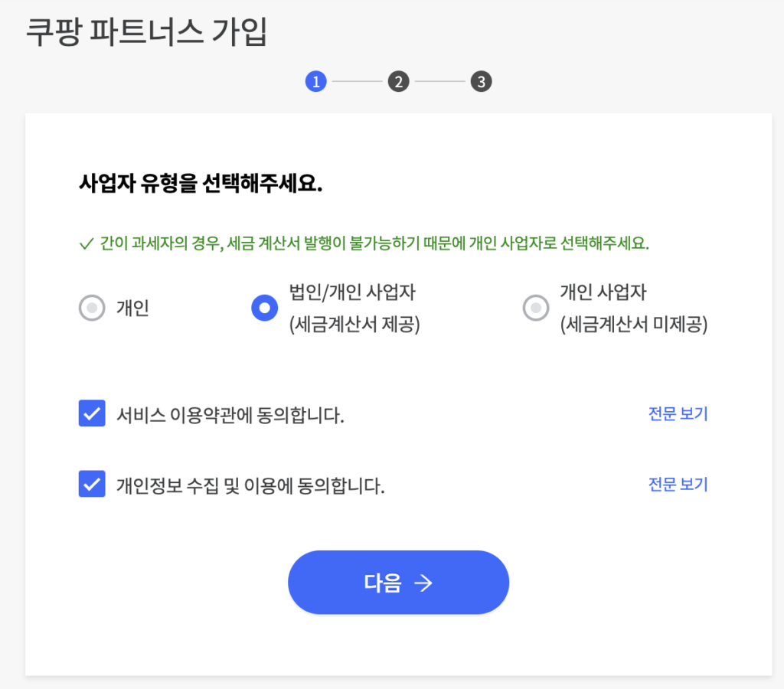Click step 2 circle in progress indicator
This screenshot has width=784, height=689.
(398, 81)
